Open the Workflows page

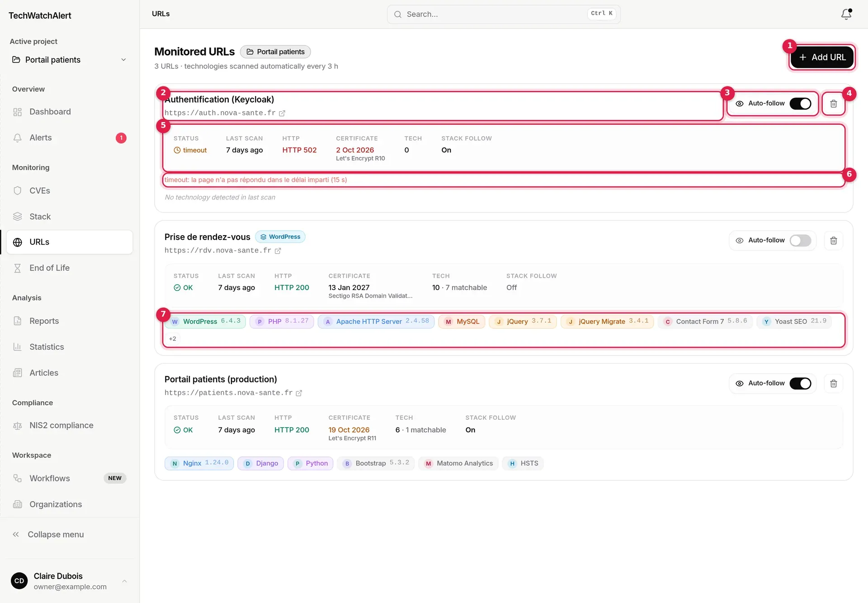(x=69, y=478)
